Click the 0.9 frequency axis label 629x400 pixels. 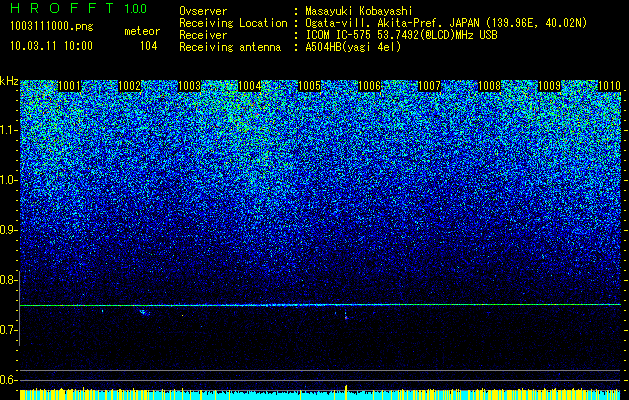pyautogui.click(x=8, y=230)
